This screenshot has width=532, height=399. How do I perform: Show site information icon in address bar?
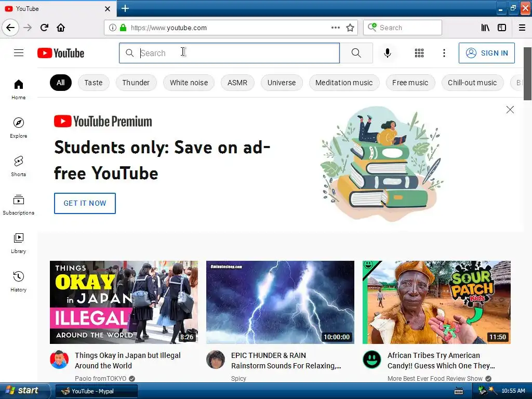112,28
